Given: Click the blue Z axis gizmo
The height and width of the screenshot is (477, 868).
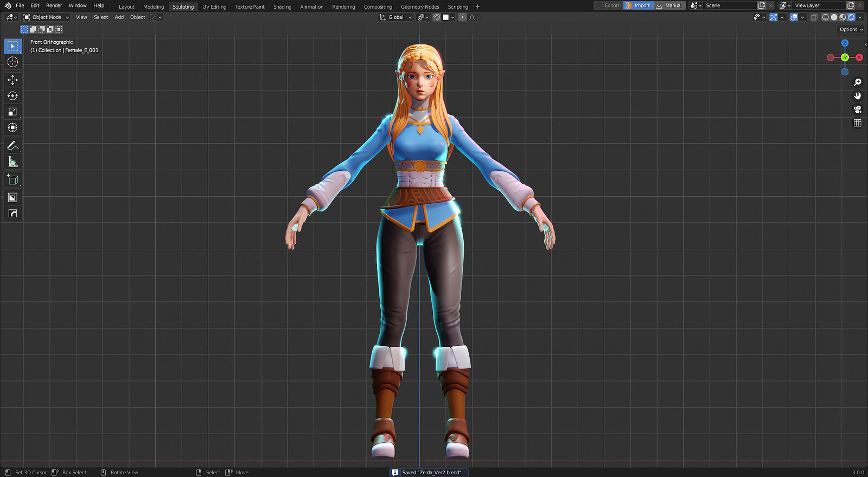Looking at the screenshot, I should point(845,43).
